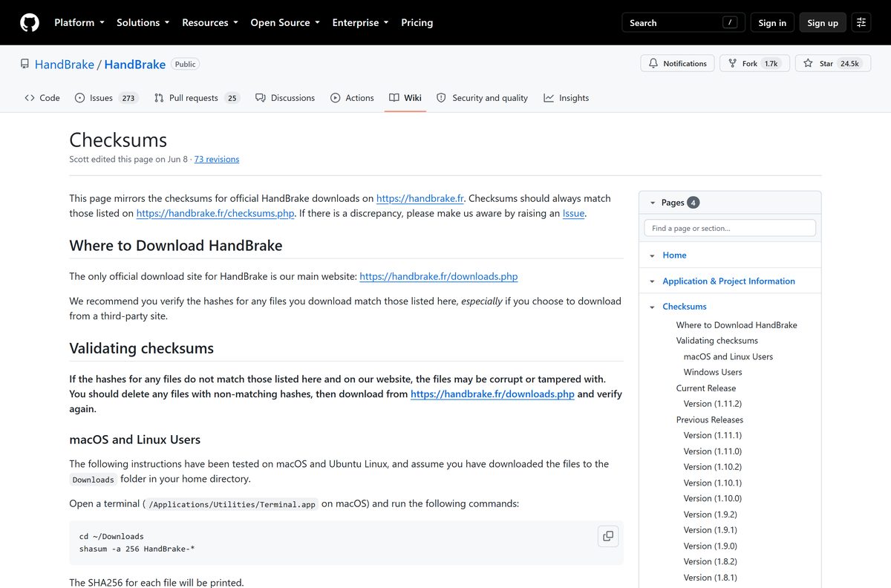Open Security and quality tab
Image resolution: width=891 pixels, height=588 pixels.
pyautogui.click(x=482, y=98)
